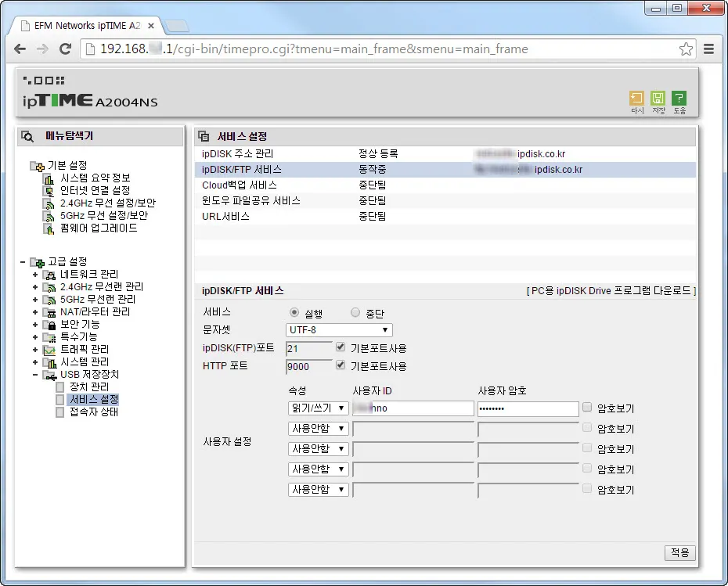
Task: Click the first 사용자 암호 password field
Action: tap(528, 408)
